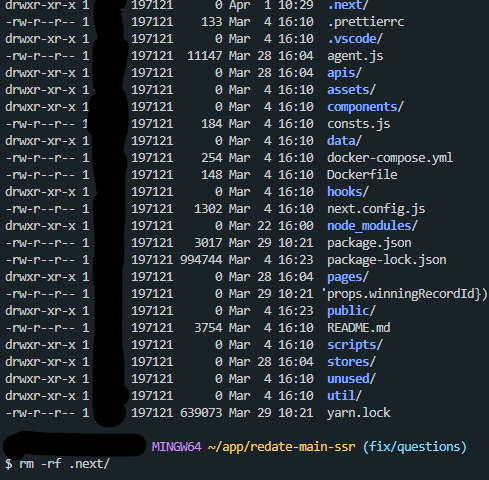Click the Dockerfile file name
This screenshot has height=480, width=489.
point(362,175)
